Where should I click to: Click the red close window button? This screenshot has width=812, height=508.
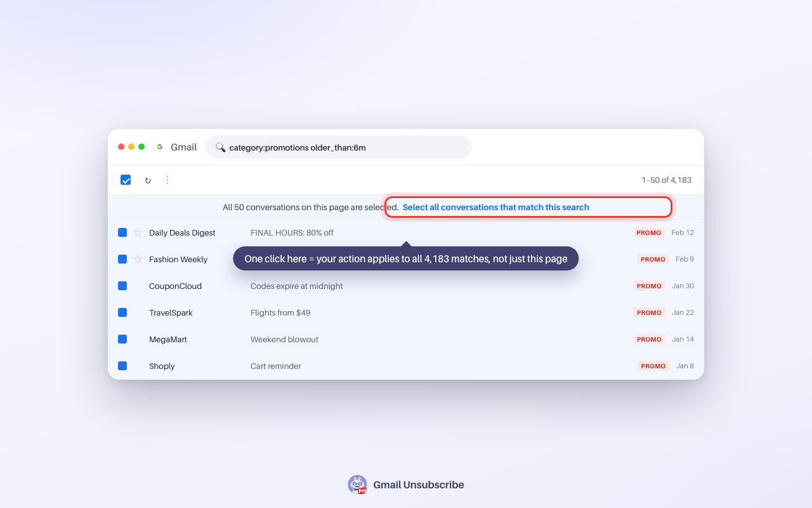coord(121,147)
